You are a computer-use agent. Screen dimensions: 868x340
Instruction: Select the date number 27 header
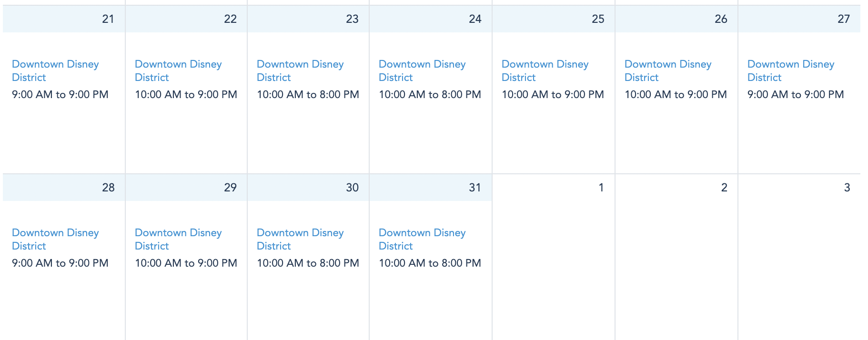(843, 19)
